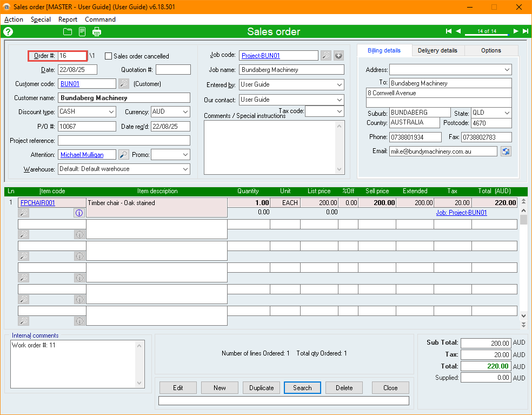Jump to the last record arrow
This screenshot has width=532, height=415.
pos(525,31)
